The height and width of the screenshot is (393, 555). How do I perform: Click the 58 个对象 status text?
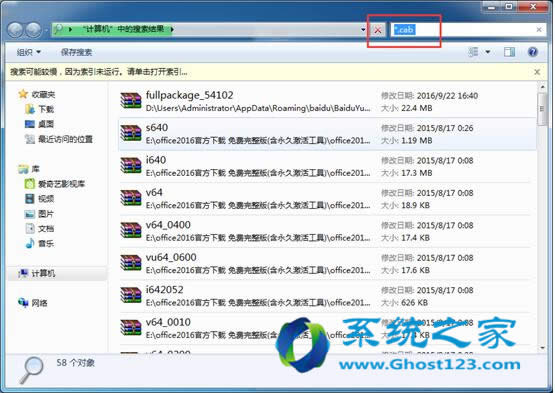tap(75, 363)
